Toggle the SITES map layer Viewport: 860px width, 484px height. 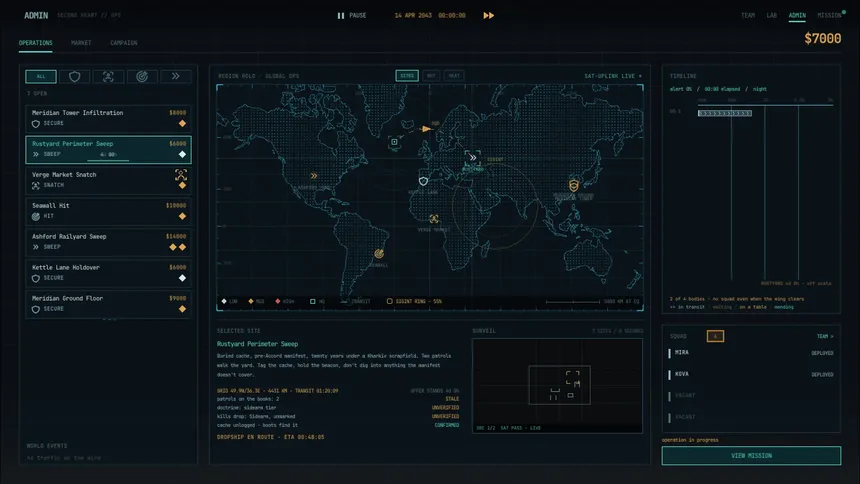pos(407,76)
